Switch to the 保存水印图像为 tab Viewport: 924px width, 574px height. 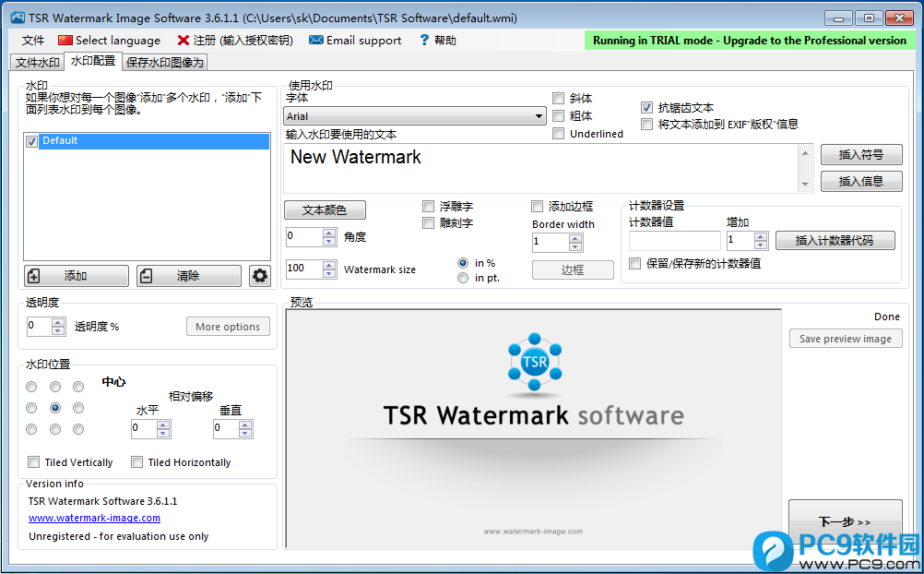pos(164,63)
